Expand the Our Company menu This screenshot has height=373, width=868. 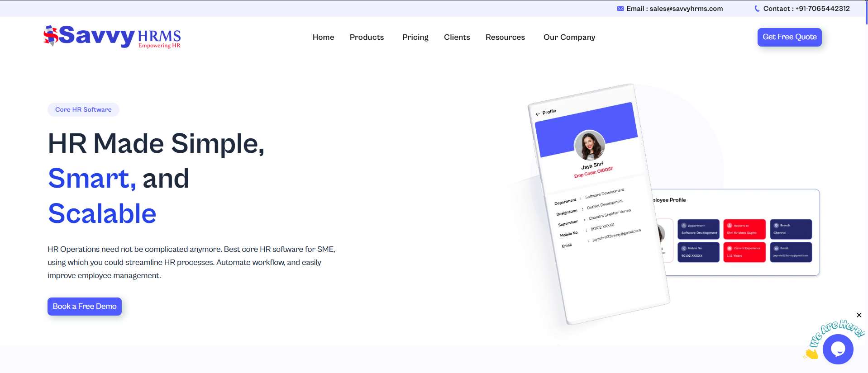(x=569, y=37)
